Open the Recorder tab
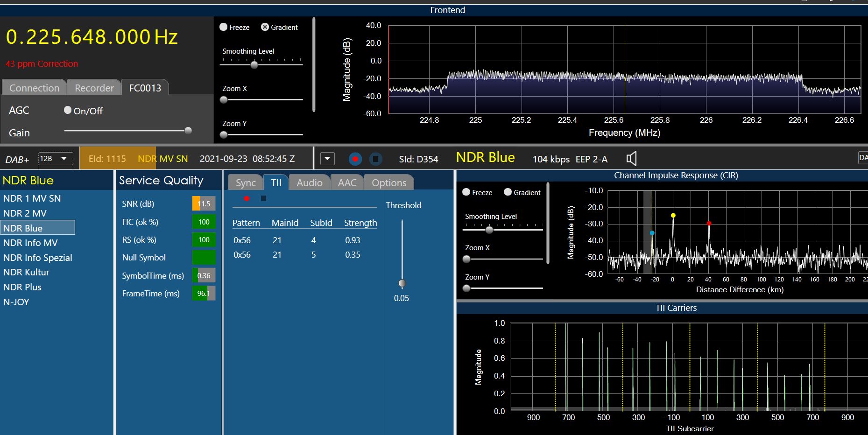The image size is (868, 435). point(94,88)
